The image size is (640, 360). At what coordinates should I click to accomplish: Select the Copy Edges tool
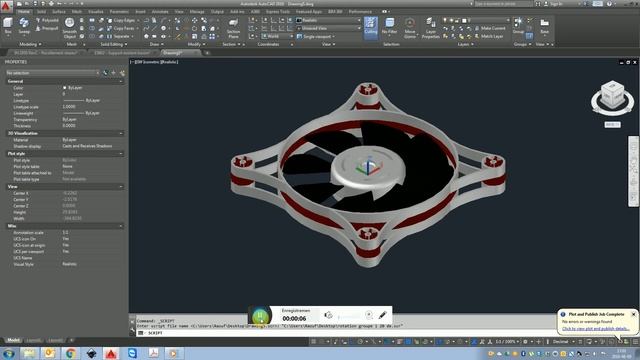[121, 20]
